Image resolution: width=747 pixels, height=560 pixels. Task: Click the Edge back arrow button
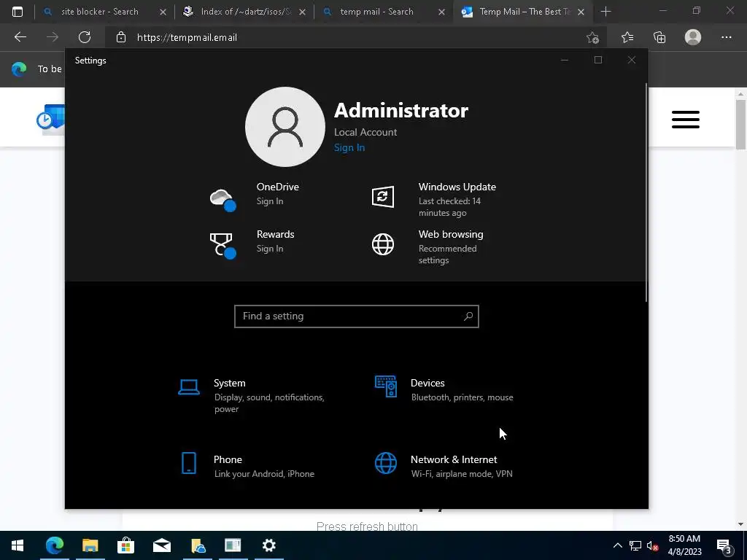(x=20, y=37)
